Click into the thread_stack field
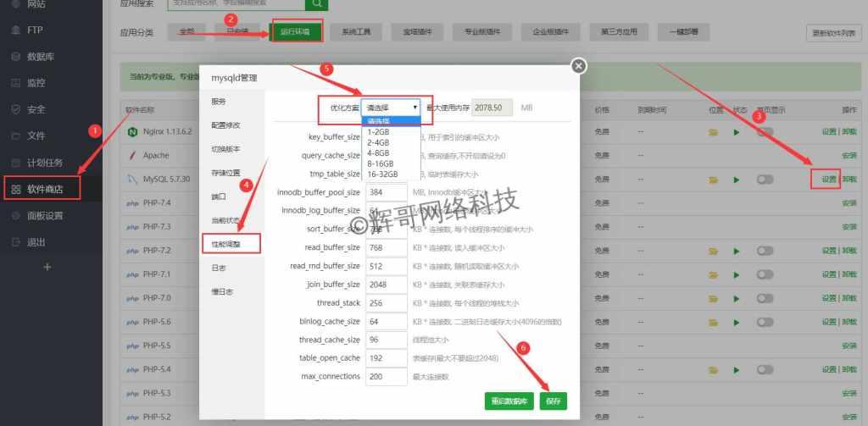868x426 pixels. pos(387,303)
